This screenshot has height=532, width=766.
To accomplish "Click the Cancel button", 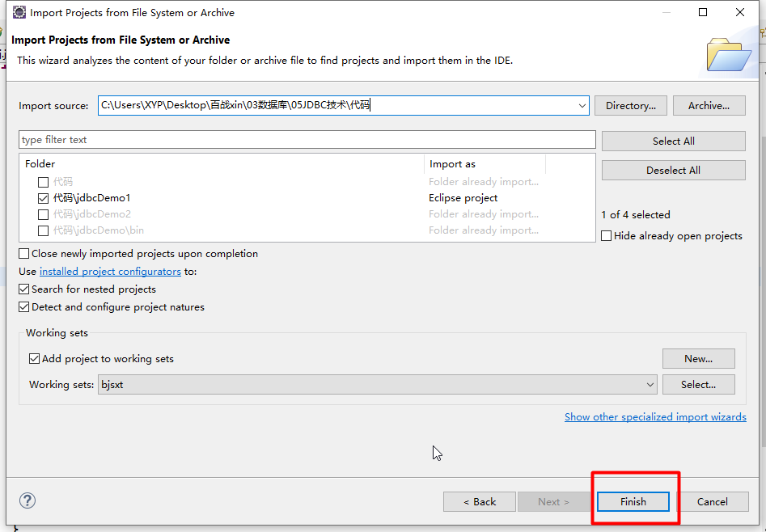I will coord(713,502).
